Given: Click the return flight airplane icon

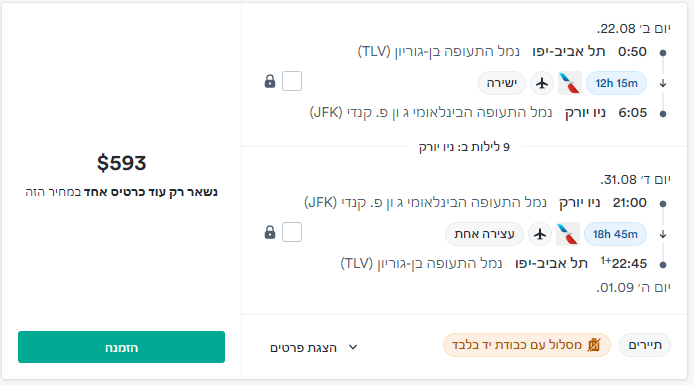Looking at the screenshot, I should [540, 234].
